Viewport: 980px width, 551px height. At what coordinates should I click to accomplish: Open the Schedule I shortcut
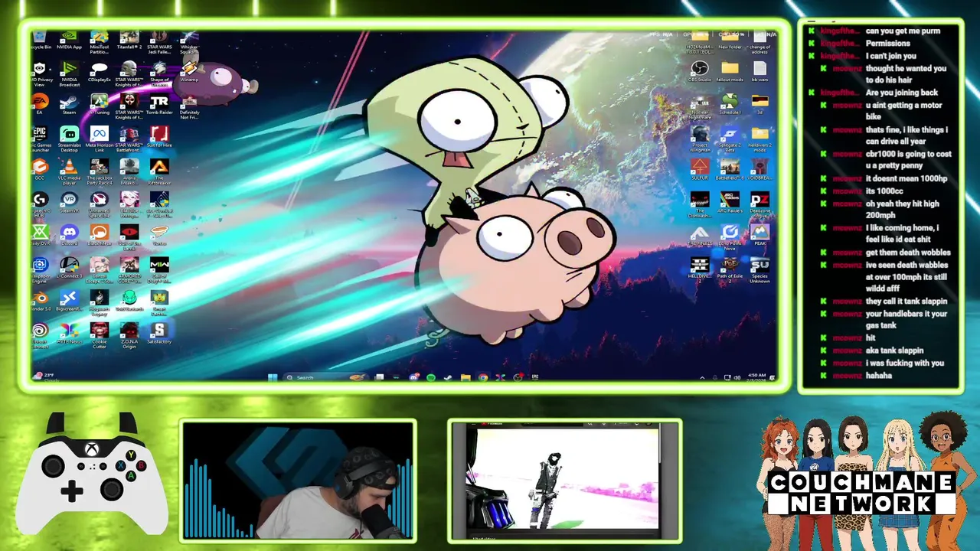[730, 105]
